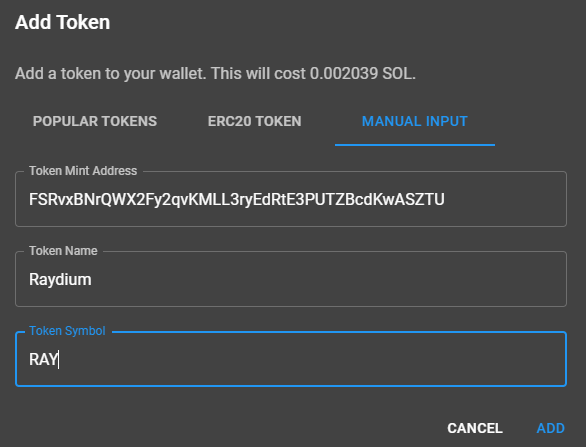586x447 pixels.
Task: Focus the Token Symbol input field
Action: pos(291,359)
